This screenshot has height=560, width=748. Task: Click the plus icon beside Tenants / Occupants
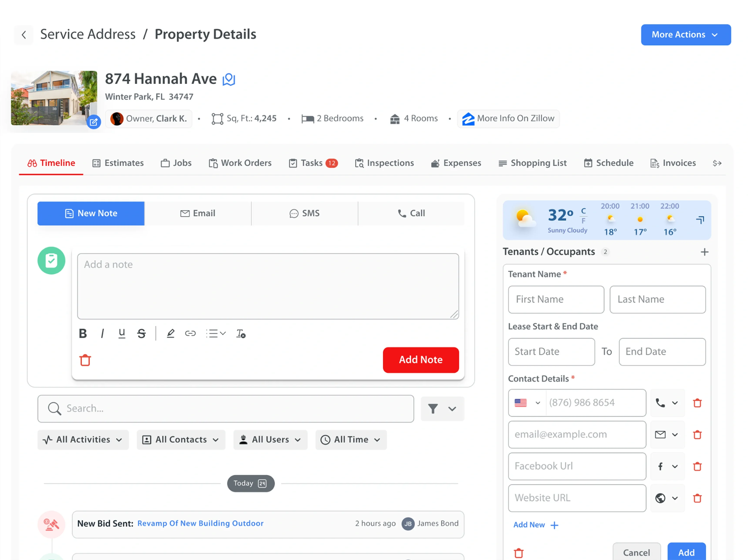[704, 252]
